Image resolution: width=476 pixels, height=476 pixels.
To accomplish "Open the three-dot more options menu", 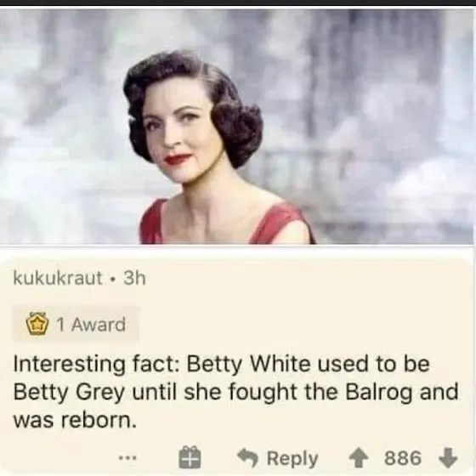I will coord(127,457).
